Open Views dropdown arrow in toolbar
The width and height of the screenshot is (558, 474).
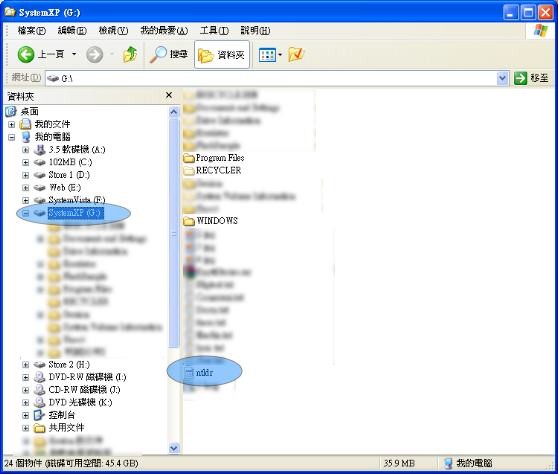280,55
